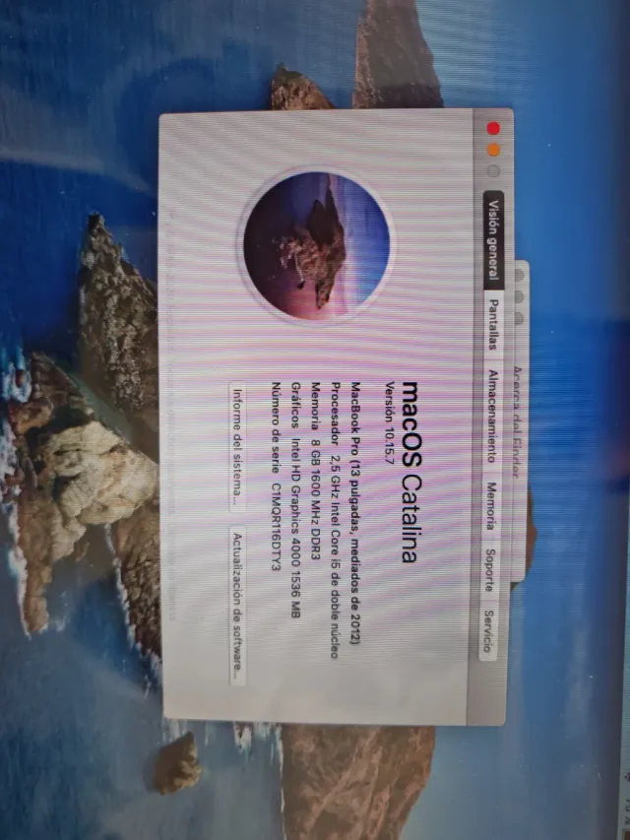Click the macOS Catalina title text
630x840 pixels.
pyautogui.click(x=410, y=472)
